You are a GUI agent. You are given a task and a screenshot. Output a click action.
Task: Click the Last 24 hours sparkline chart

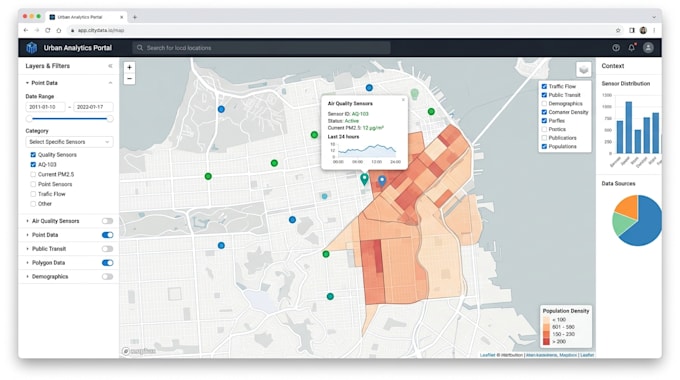[x=367, y=151]
